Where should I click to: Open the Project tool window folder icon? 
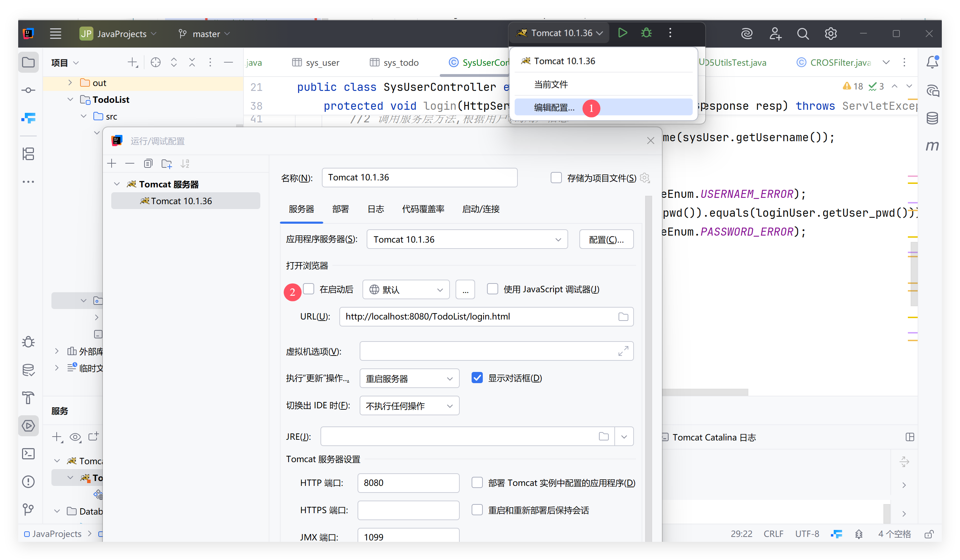pos(29,62)
